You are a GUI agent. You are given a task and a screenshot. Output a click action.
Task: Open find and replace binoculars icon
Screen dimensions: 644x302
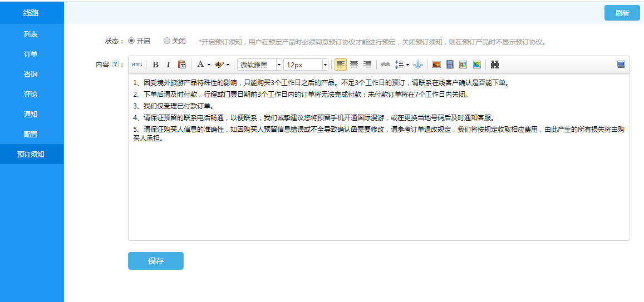coord(494,65)
